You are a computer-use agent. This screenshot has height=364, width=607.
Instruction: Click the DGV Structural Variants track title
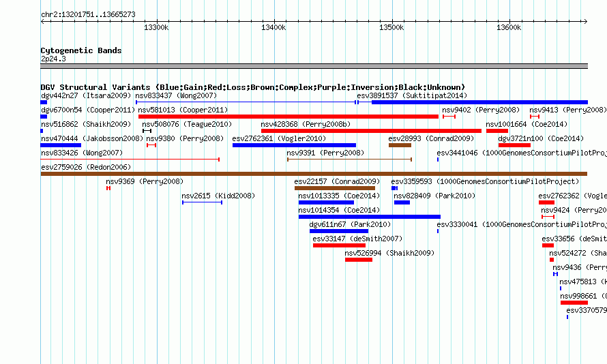click(253, 87)
